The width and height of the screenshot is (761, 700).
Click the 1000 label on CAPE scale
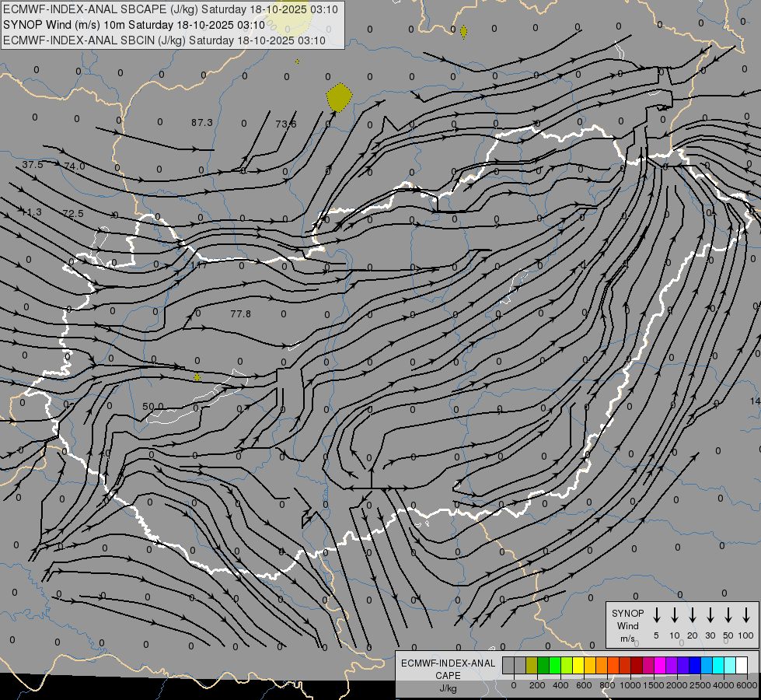(630, 685)
